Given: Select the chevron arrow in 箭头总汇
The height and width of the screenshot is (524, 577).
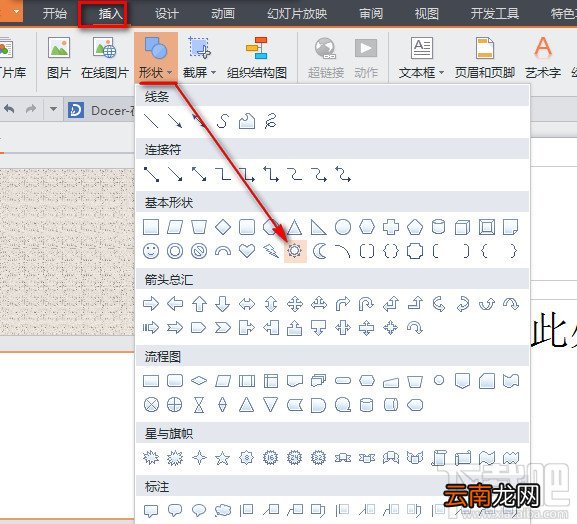Looking at the screenshot, I should point(223,328).
